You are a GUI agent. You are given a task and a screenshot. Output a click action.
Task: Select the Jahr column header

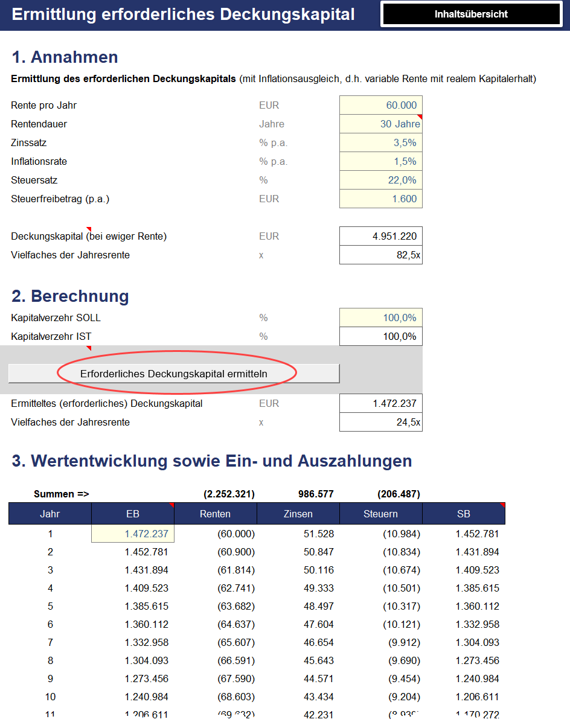(50, 514)
